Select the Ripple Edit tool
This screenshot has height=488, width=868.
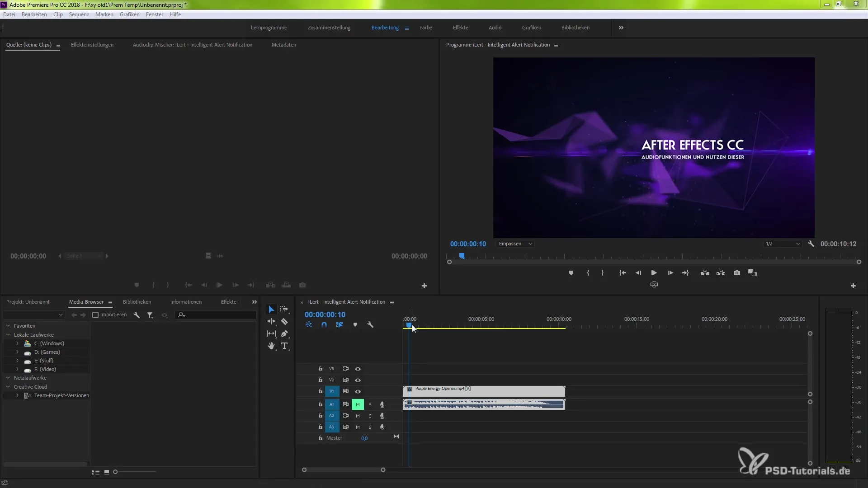[x=271, y=321]
